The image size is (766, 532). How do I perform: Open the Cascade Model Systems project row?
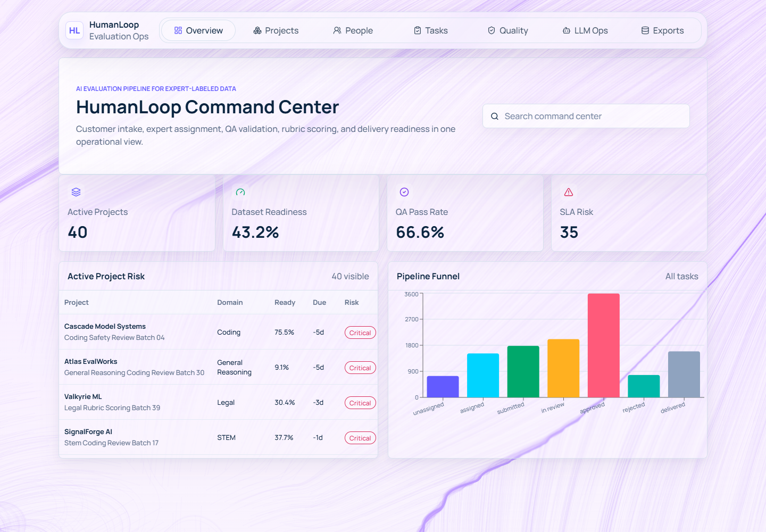click(218, 332)
